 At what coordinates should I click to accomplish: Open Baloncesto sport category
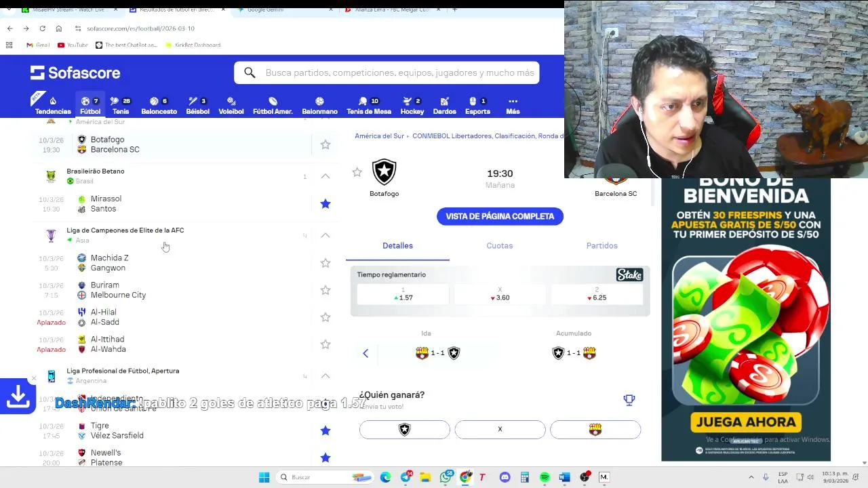coord(159,106)
